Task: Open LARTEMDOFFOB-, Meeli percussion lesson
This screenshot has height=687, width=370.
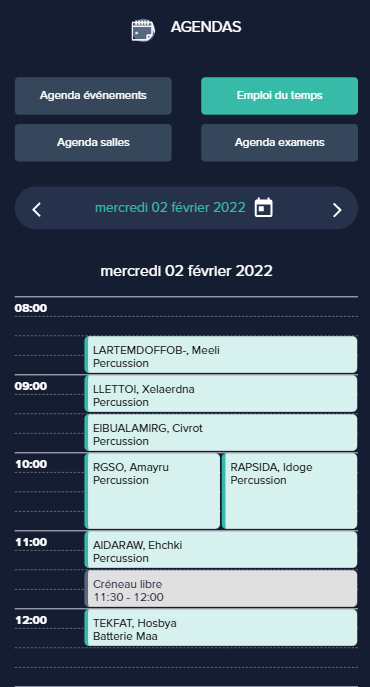Action: [x=221, y=354]
